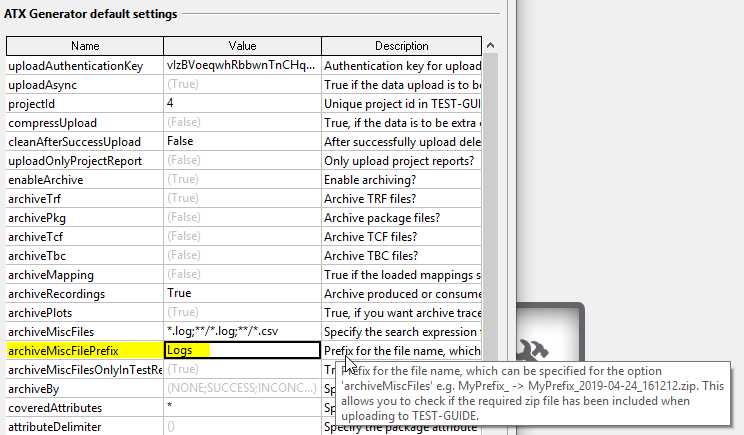Viewport: 744px width, 435px height.
Task: Click 'Enable archiving?' description
Action: pos(401,179)
